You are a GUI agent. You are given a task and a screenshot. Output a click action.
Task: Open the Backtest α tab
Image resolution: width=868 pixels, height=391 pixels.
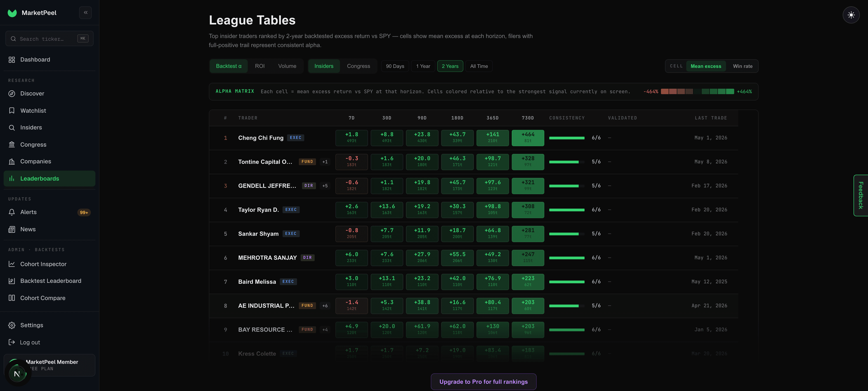click(x=229, y=66)
